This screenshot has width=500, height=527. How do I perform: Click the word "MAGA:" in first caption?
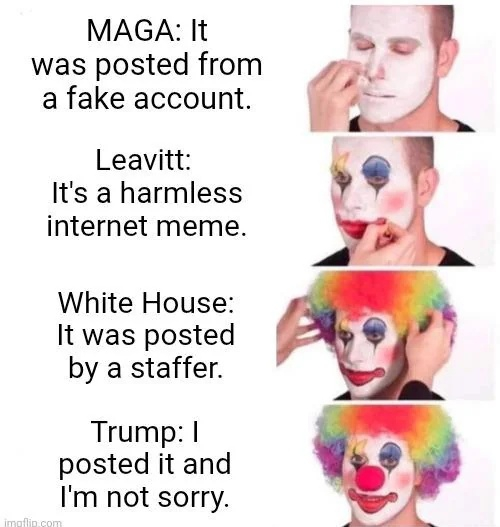click(134, 31)
